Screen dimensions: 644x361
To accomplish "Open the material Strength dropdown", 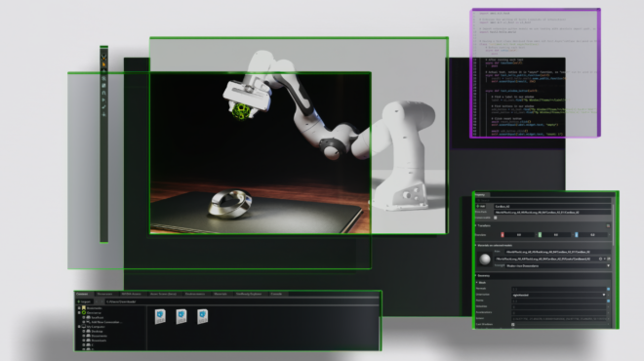I will 558,265.
